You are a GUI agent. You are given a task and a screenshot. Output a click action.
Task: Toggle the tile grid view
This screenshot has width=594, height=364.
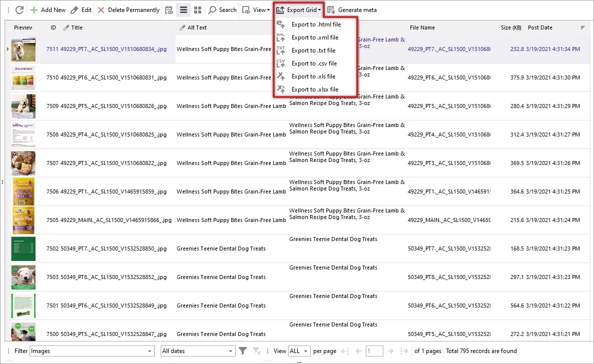point(197,9)
